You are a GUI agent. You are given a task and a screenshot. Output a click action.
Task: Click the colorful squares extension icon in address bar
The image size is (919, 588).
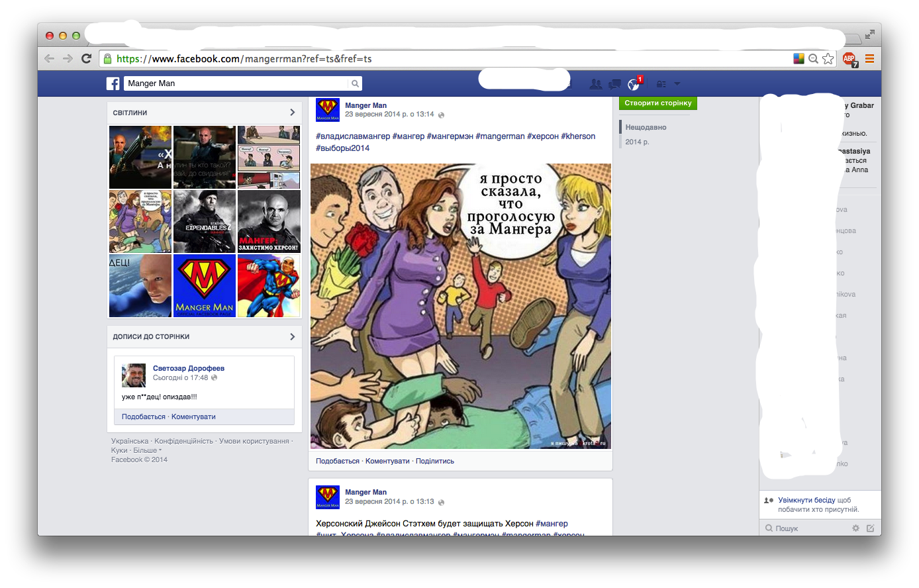point(799,58)
